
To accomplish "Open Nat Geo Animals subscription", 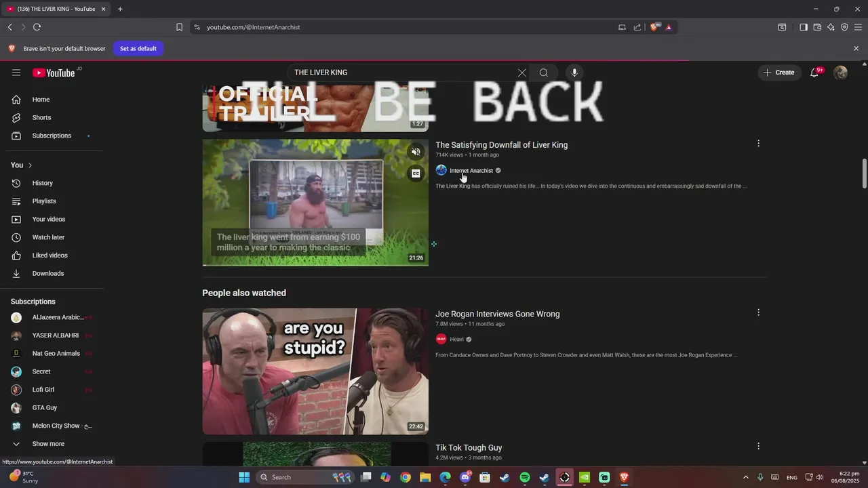I will pos(57,353).
